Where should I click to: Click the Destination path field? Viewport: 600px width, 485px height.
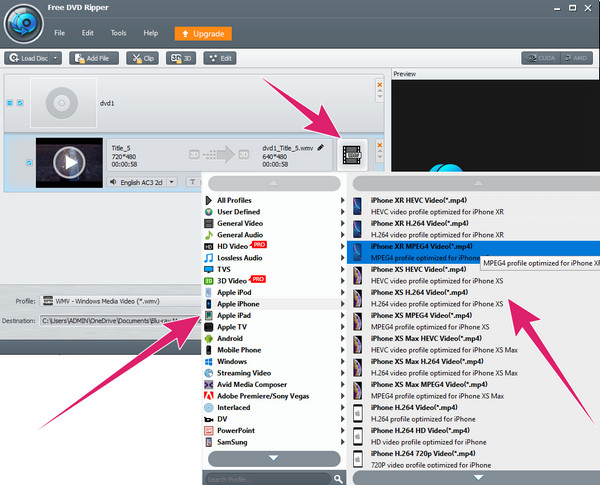click(x=120, y=320)
